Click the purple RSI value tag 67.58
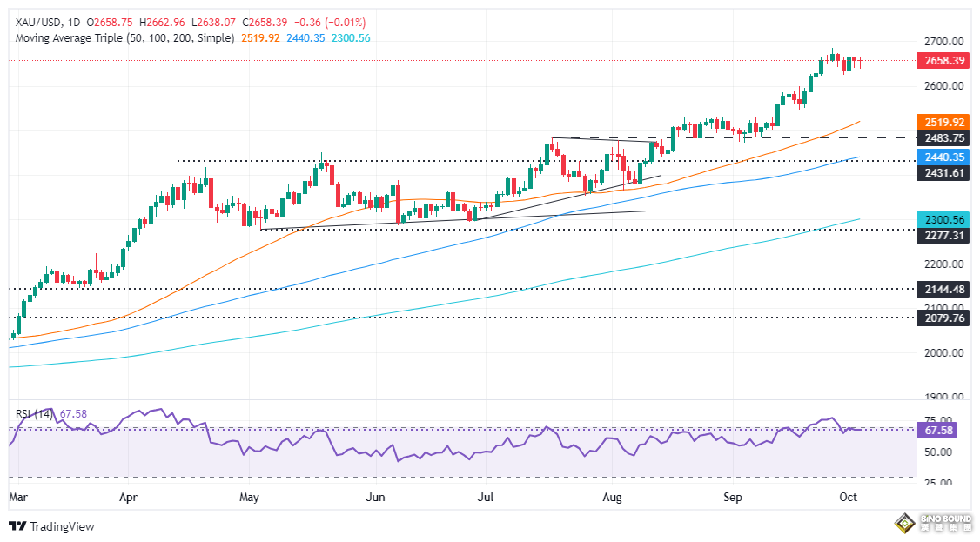Image resolution: width=980 pixels, height=542 pixels. [939, 430]
